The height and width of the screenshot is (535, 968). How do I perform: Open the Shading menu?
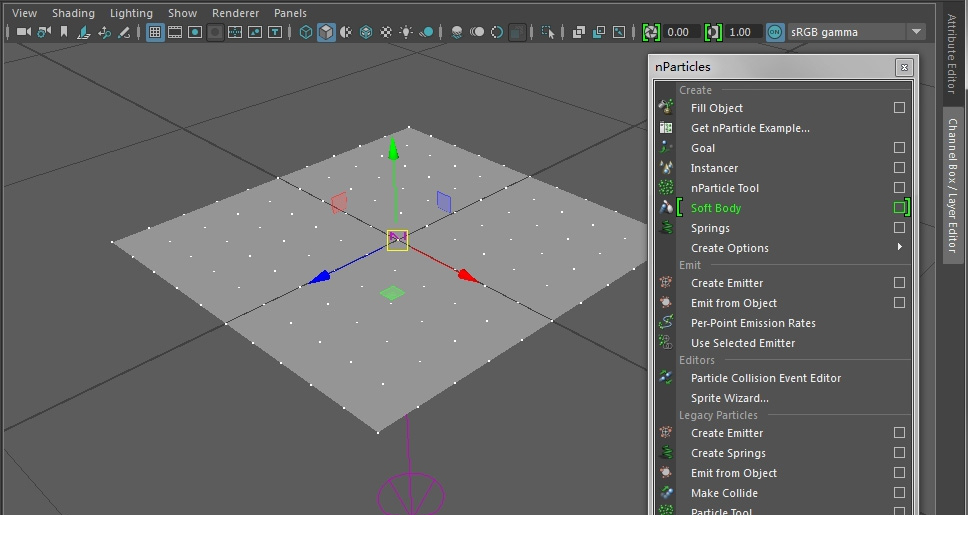[73, 13]
